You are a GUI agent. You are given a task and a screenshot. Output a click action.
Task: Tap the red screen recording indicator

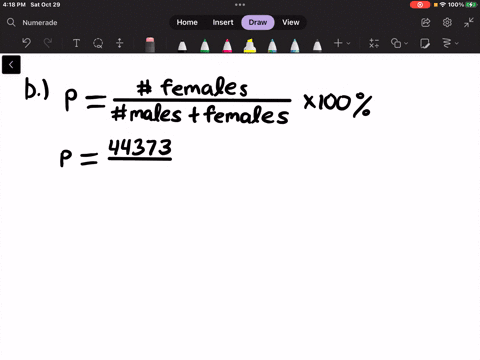click(420, 5)
